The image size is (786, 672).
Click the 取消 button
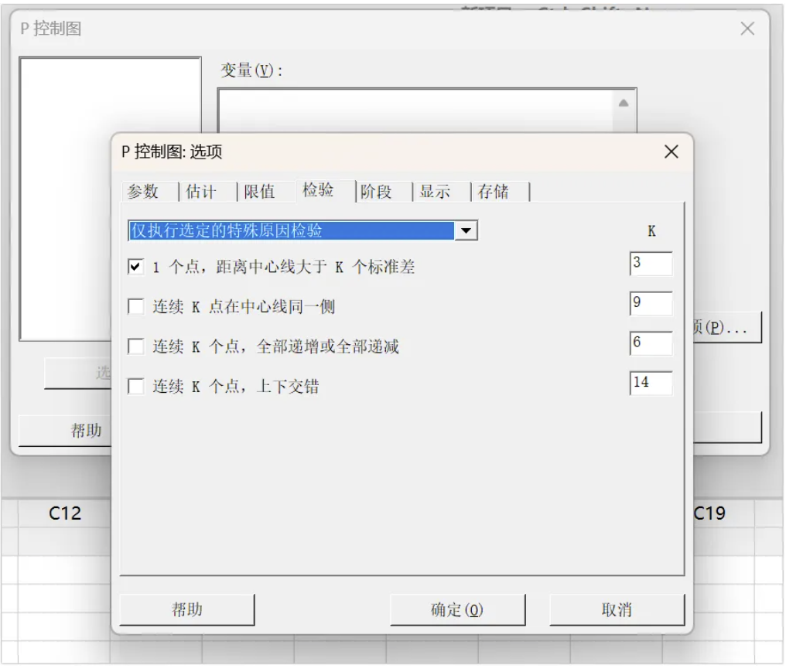(x=617, y=610)
